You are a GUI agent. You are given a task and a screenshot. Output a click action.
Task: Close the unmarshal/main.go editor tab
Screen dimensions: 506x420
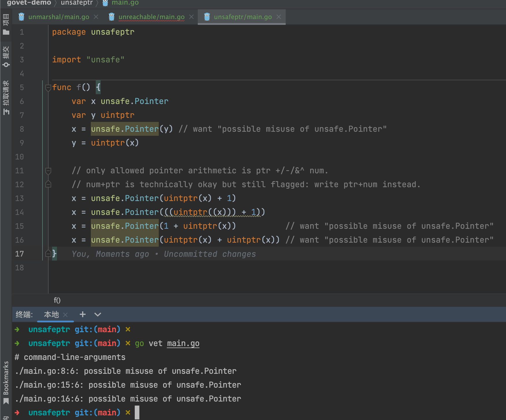pos(96,17)
